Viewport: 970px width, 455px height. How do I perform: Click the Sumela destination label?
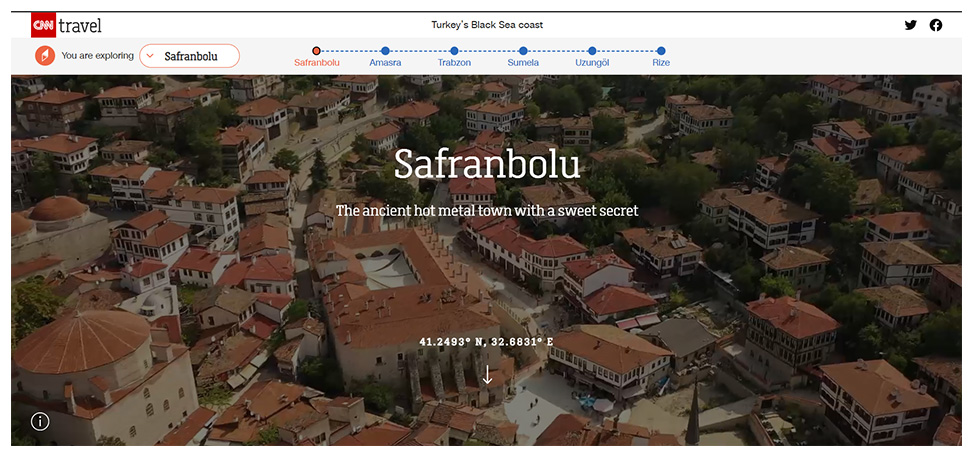click(523, 63)
